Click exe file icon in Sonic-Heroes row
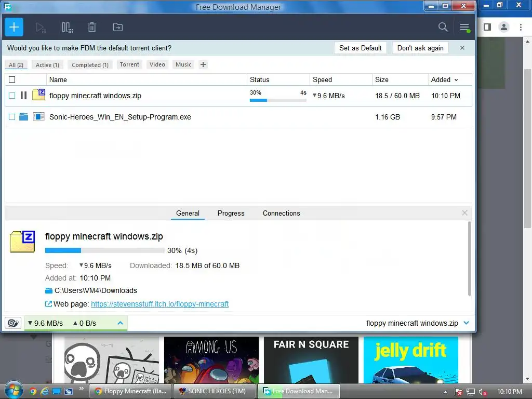 coord(38,117)
